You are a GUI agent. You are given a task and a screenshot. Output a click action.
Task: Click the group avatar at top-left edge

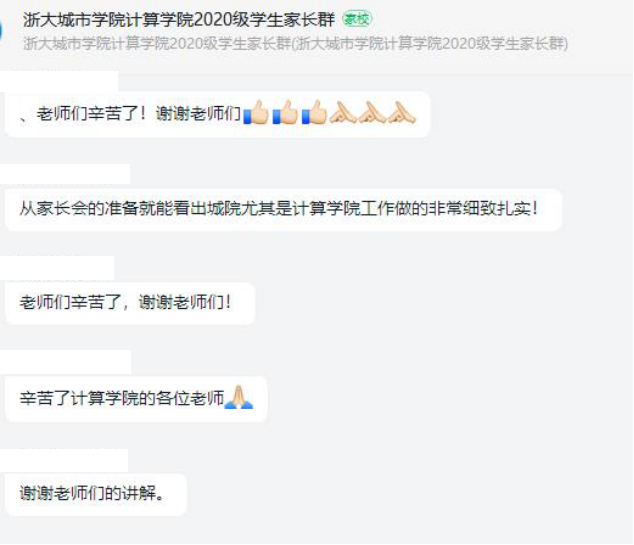pos(1,31)
